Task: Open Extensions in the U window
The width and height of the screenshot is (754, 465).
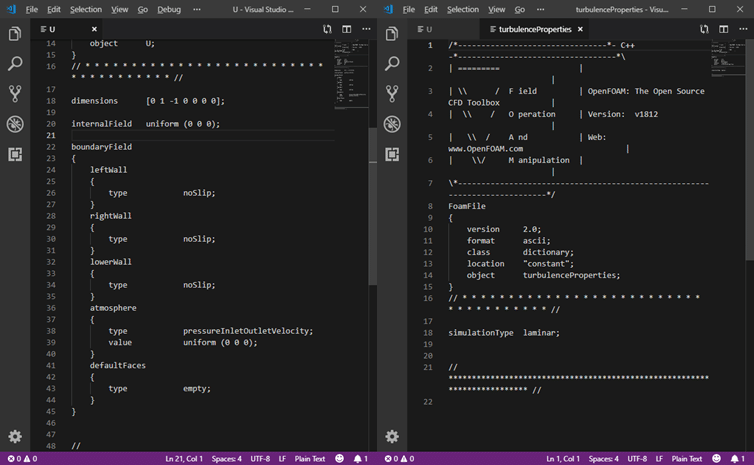Action: (x=15, y=154)
